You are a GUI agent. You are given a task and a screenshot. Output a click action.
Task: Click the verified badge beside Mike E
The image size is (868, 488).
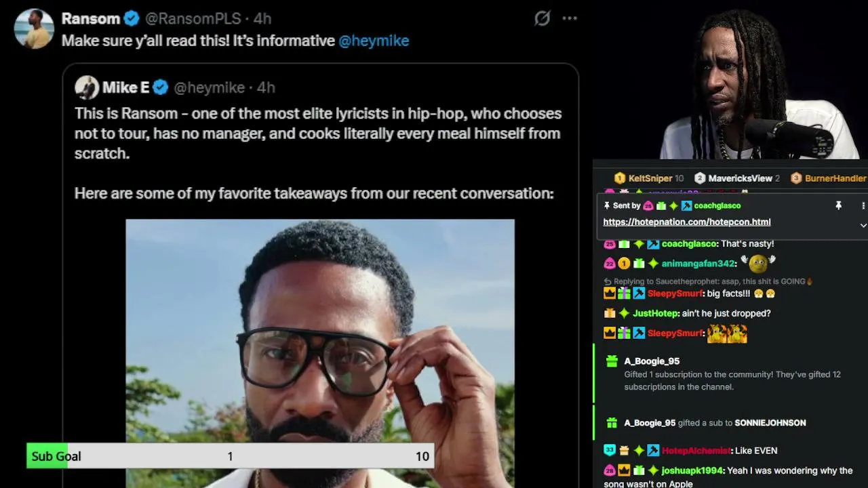point(161,87)
